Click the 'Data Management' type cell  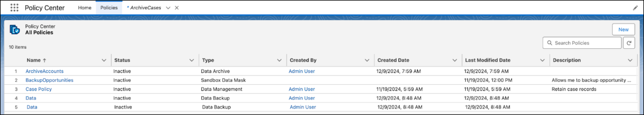click(x=222, y=89)
